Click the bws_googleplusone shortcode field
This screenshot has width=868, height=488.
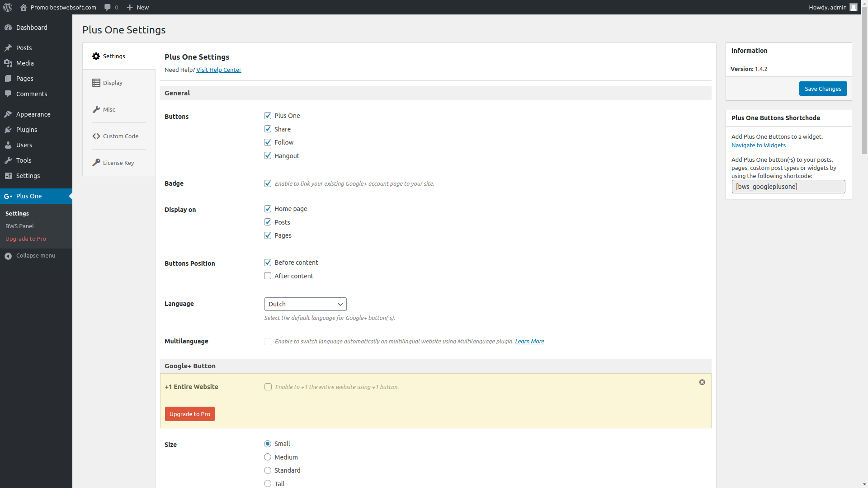pyautogui.click(x=788, y=187)
